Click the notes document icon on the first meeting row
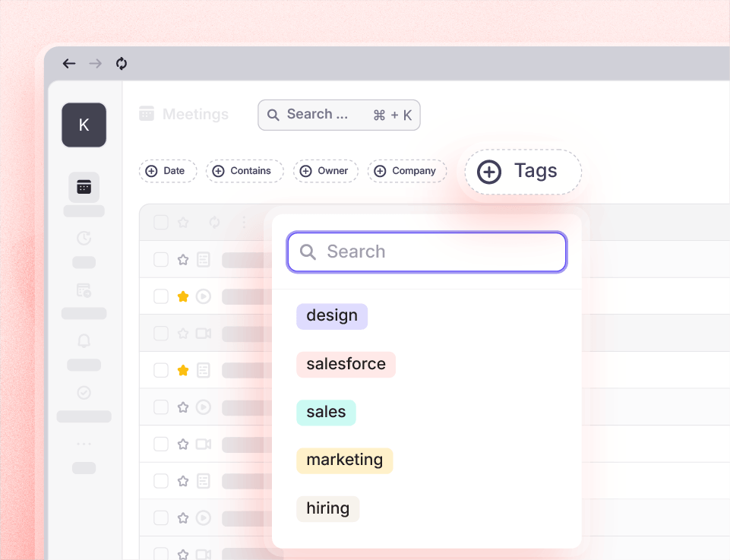 click(203, 259)
